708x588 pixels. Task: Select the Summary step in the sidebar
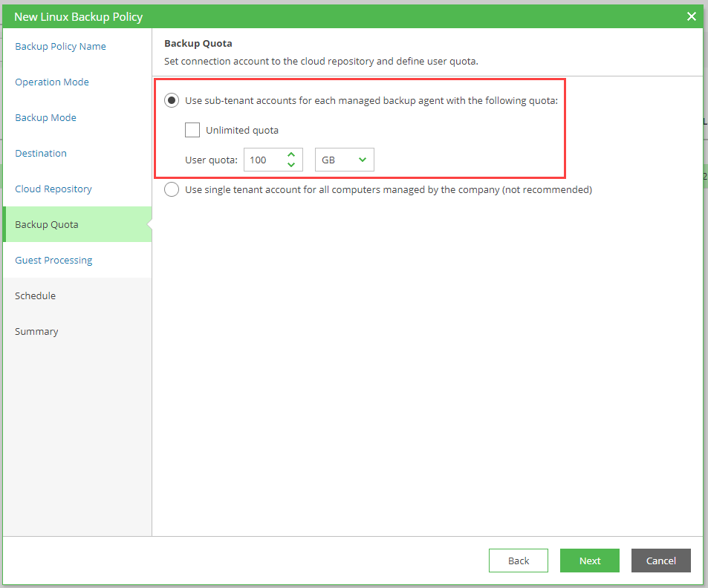tap(36, 332)
